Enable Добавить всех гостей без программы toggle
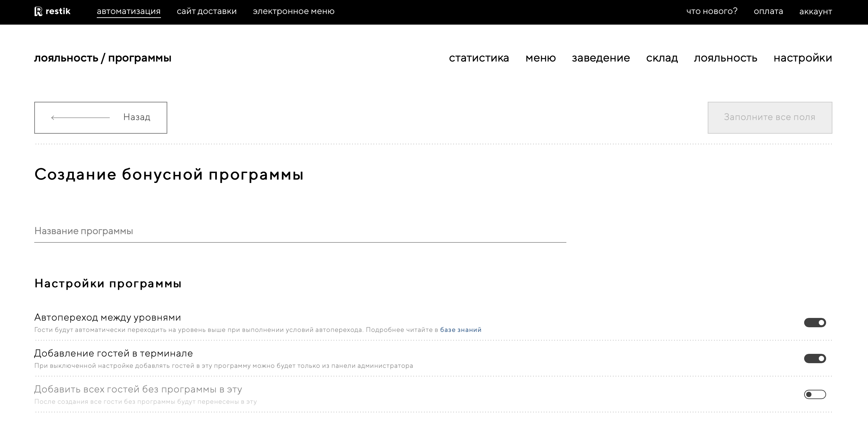Screen dimensions: 868x435 pyautogui.click(x=815, y=394)
